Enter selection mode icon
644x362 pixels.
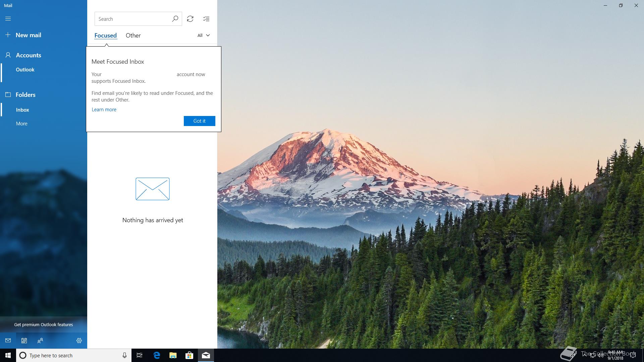coord(206,19)
